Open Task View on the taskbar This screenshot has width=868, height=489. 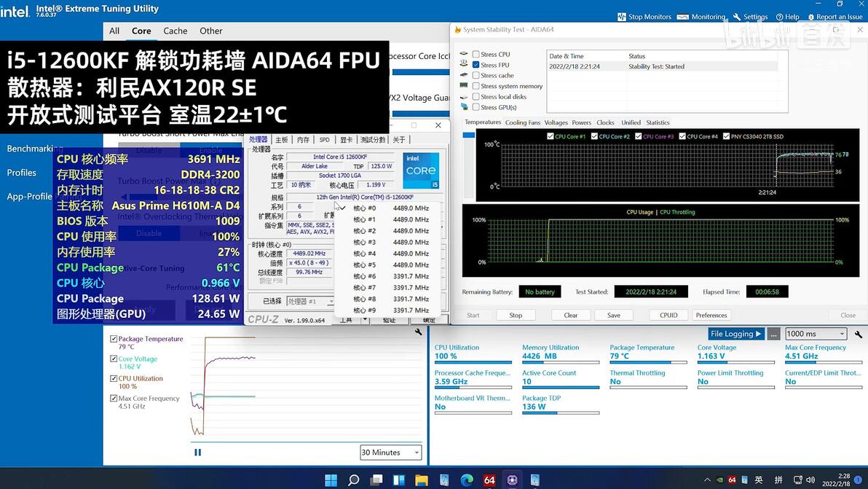pos(376,480)
